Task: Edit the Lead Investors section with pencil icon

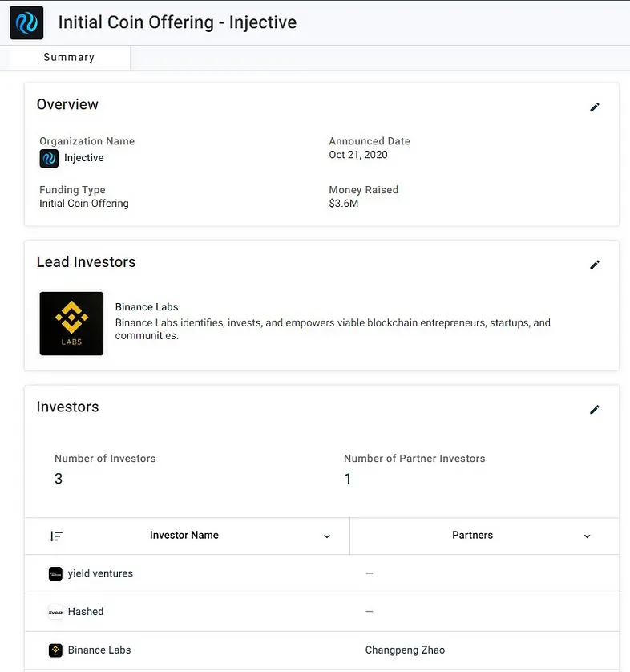Action: [595, 265]
